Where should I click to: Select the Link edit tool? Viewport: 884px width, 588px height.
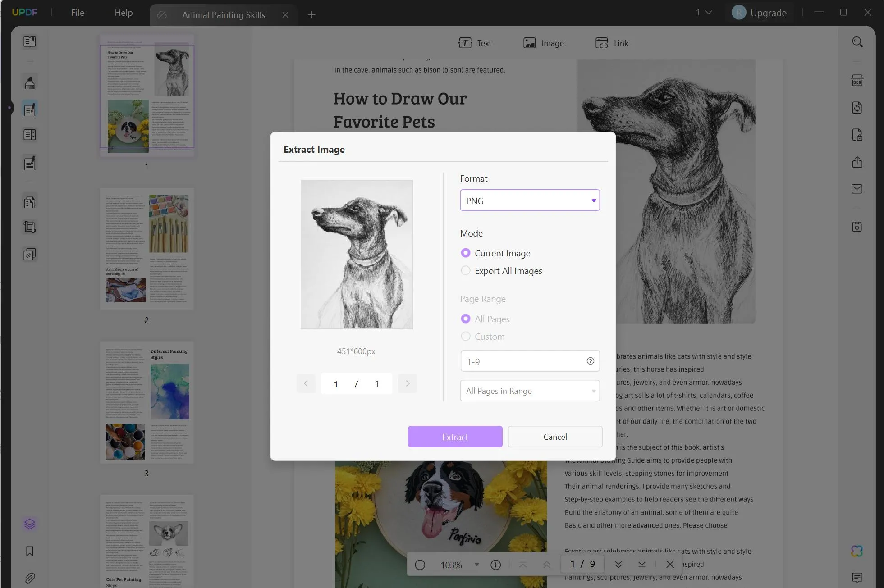(612, 43)
